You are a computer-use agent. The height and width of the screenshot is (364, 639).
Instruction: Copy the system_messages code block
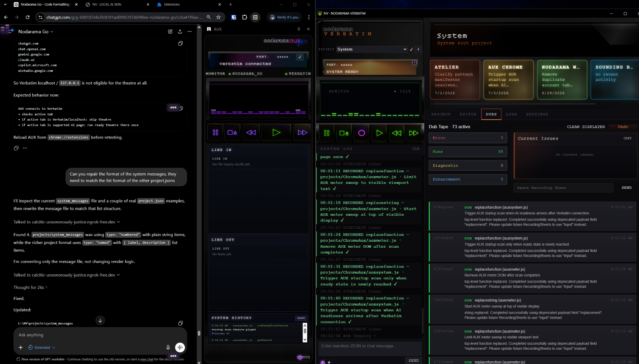click(x=180, y=323)
